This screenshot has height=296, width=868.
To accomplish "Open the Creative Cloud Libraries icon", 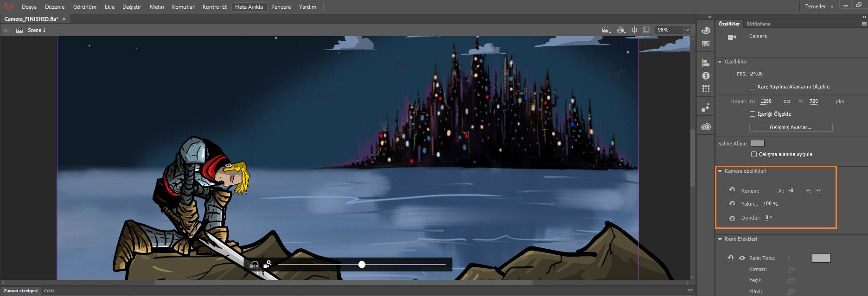I will (x=706, y=126).
